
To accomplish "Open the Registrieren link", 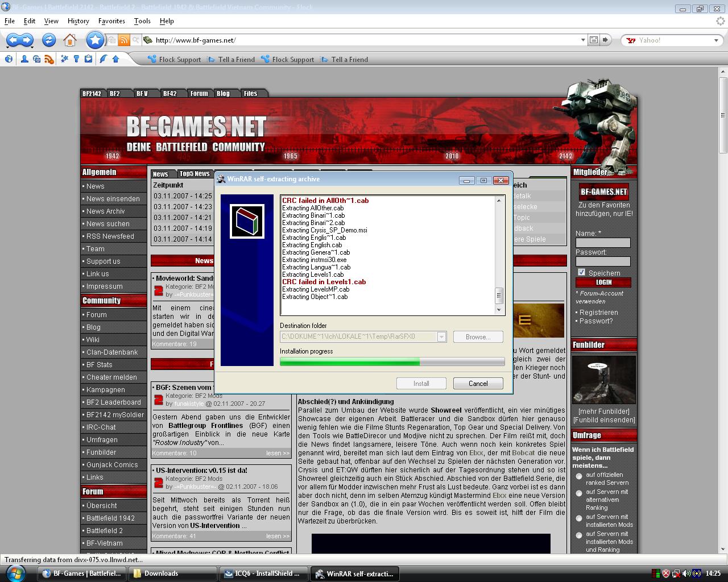I will tap(598, 313).
